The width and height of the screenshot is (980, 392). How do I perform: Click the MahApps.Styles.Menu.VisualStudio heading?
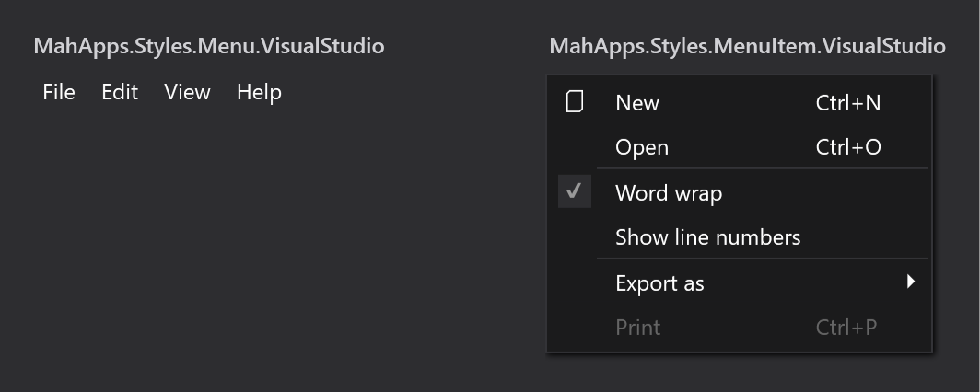tap(209, 46)
